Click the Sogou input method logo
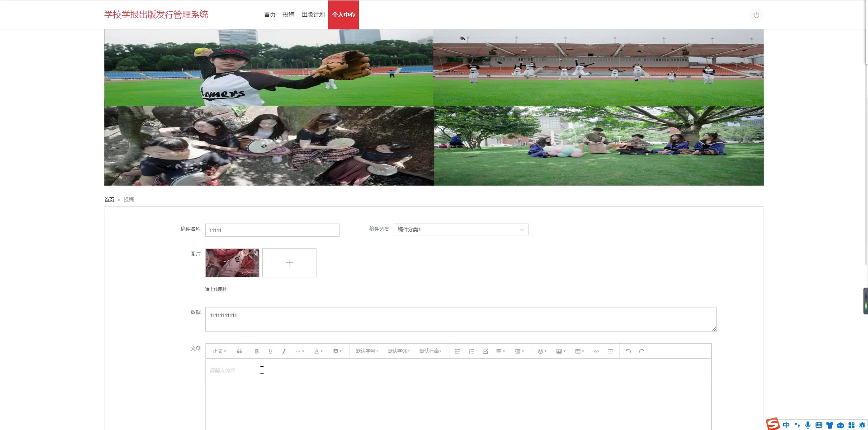 tap(773, 424)
